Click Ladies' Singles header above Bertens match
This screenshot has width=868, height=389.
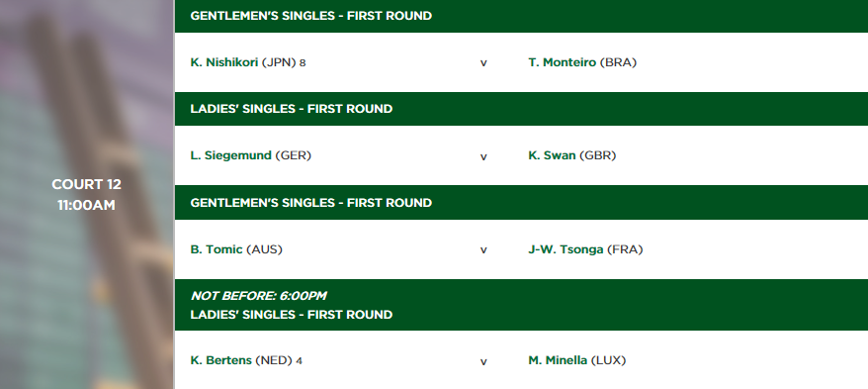click(292, 315)
